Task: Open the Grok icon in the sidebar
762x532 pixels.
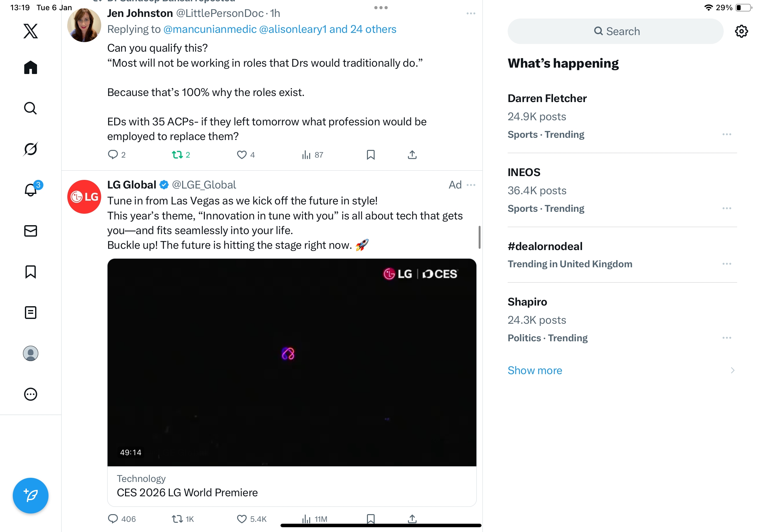Action: (x=31, y=149)
